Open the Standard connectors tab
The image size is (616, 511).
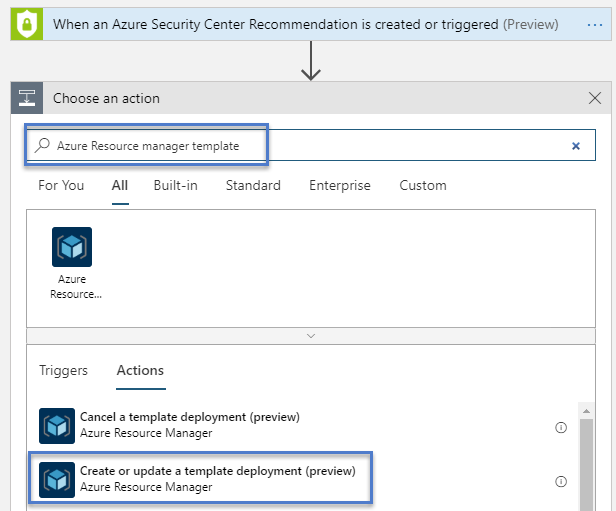point(253,185)
